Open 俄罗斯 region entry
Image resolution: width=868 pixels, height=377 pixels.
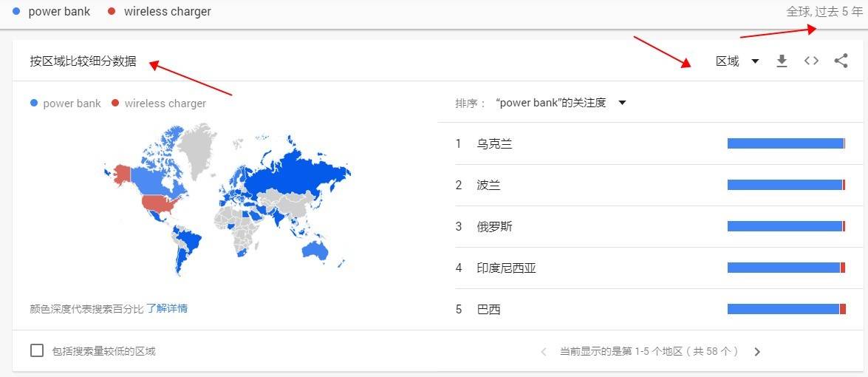click(x=494, y=226)
